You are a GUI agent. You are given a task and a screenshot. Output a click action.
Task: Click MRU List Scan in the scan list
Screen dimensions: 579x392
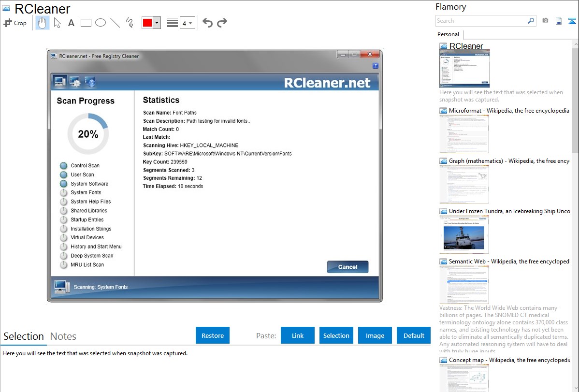(87, 264)
